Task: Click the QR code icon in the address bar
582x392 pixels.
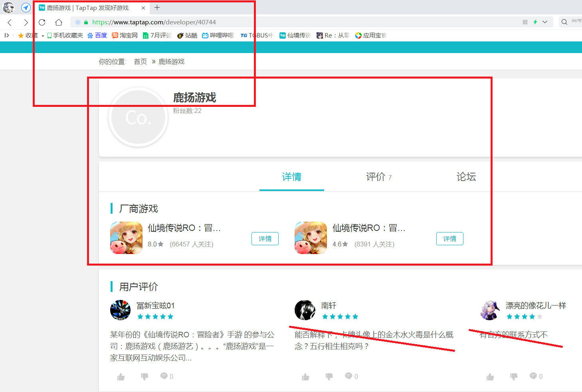Action: 525,22
